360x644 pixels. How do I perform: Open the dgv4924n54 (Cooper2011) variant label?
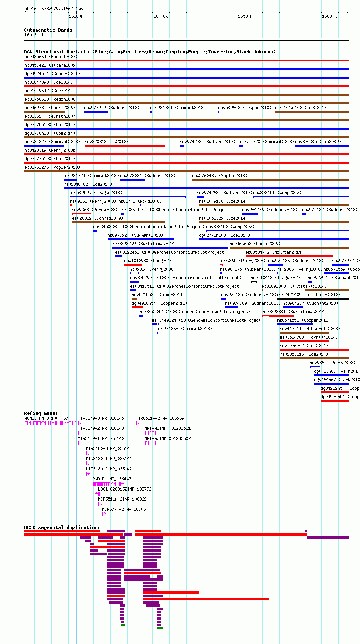[x=52, y=74]
